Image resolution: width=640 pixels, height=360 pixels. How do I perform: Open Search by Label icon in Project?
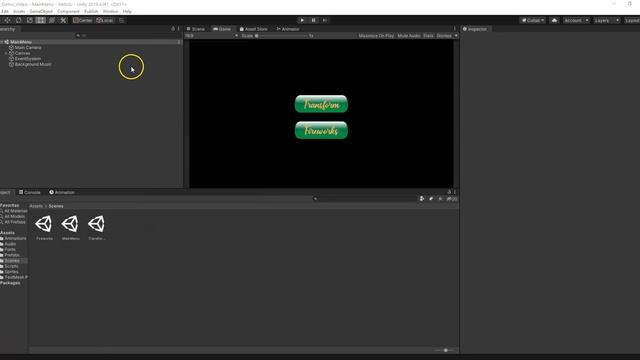click(x=431, y=199)
